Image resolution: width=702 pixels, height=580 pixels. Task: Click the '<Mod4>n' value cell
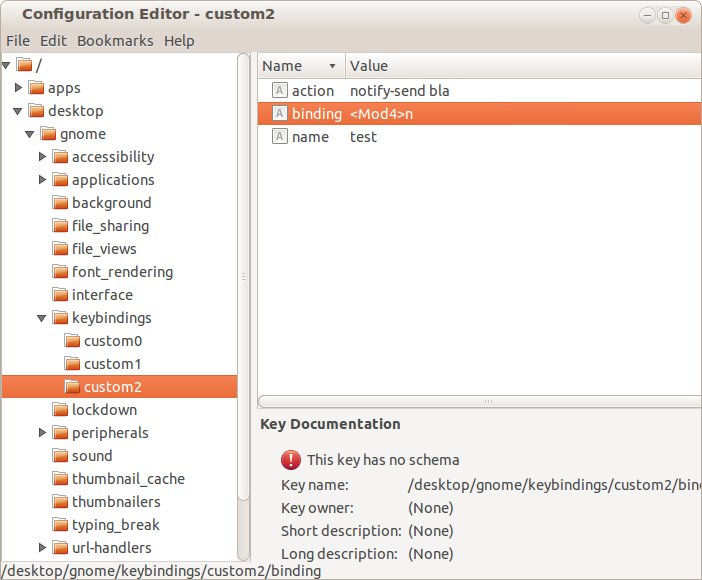381,114
